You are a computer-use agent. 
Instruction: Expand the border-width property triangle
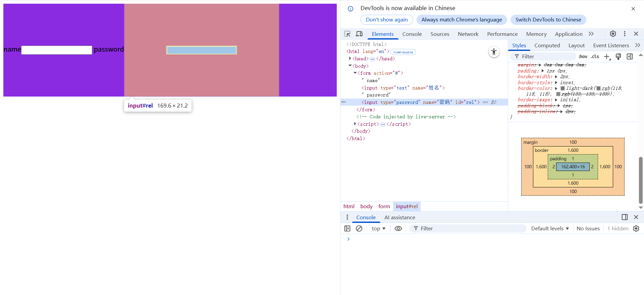(x=556, y=77)
